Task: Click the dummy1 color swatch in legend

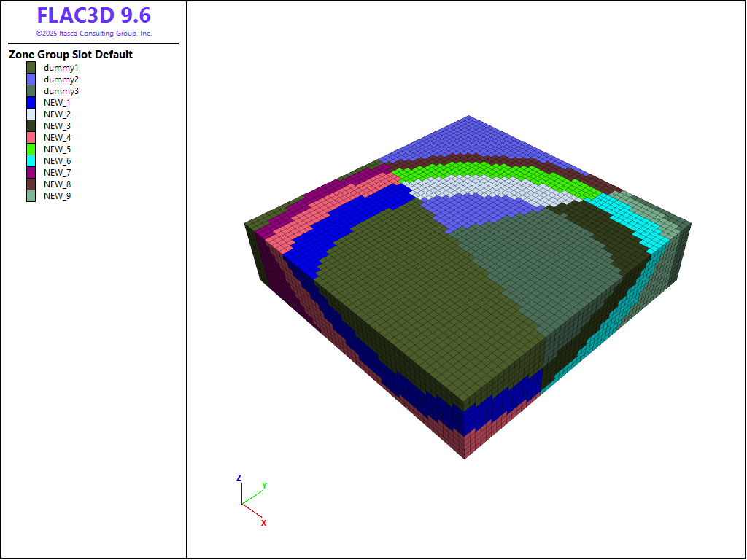Action: [31, 68]
